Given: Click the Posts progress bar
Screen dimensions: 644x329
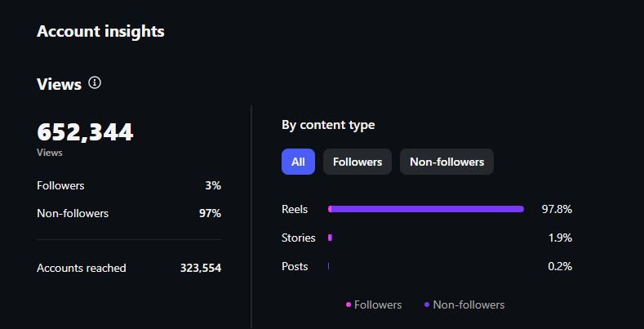Looking at the screenshot, I should (328, 266).
